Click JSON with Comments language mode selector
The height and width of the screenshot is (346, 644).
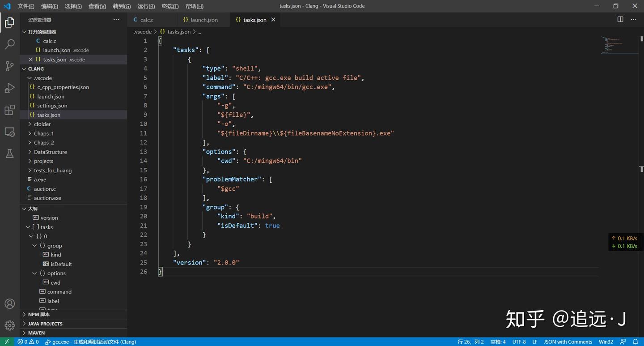coord(568,342)
